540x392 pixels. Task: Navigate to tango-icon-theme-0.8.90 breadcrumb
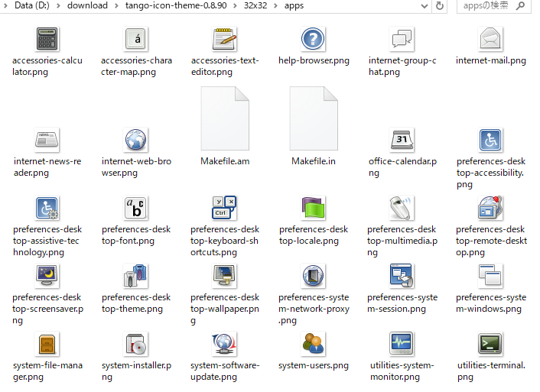[176, 5]
